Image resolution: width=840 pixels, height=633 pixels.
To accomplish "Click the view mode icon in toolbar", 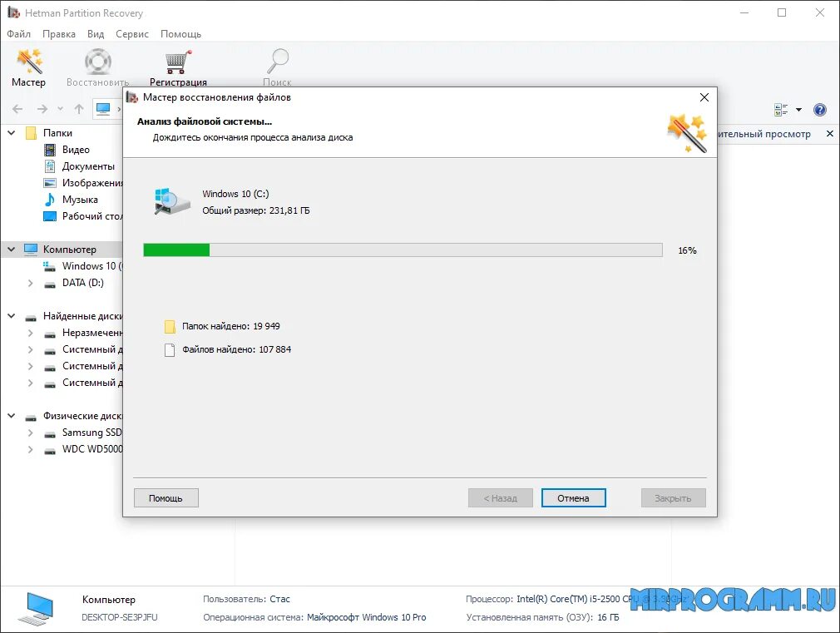I will pyautogui.click(x=781, y=110).
